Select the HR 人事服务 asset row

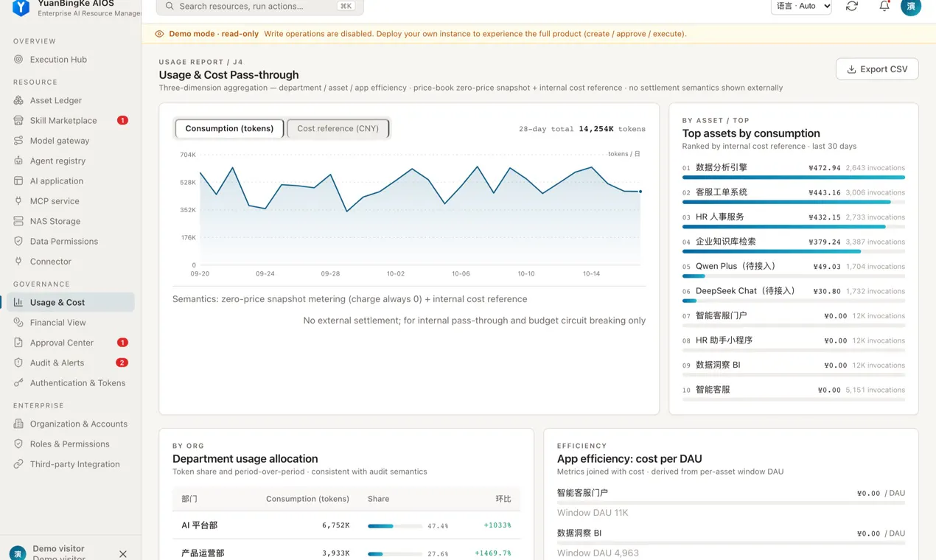pos(794,220)
